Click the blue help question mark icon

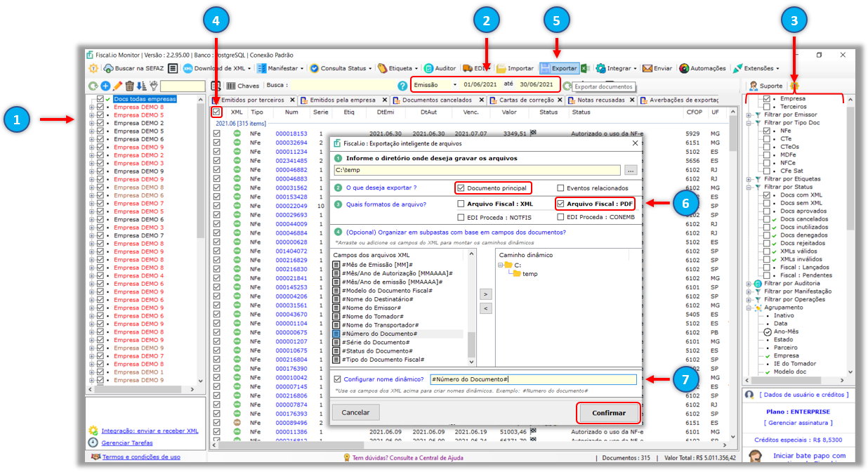point(402,86)
